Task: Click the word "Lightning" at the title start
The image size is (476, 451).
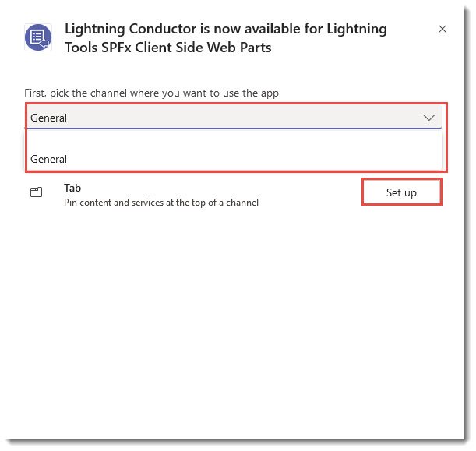Action: click(93, 29)
